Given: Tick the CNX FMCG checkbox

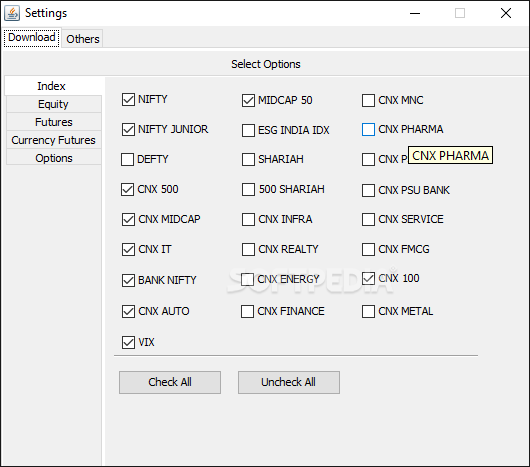Looking at the screenshot, I should (368, 250).
